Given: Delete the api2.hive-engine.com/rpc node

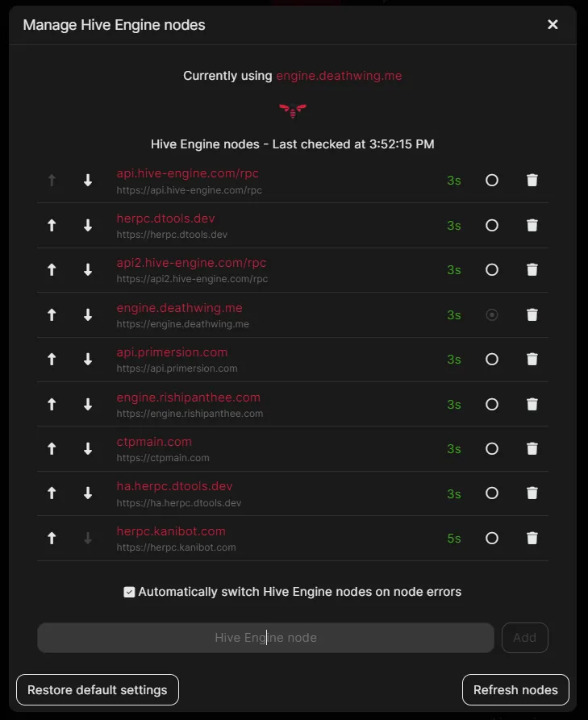Looking at the screenshot, I should (532, 269).
